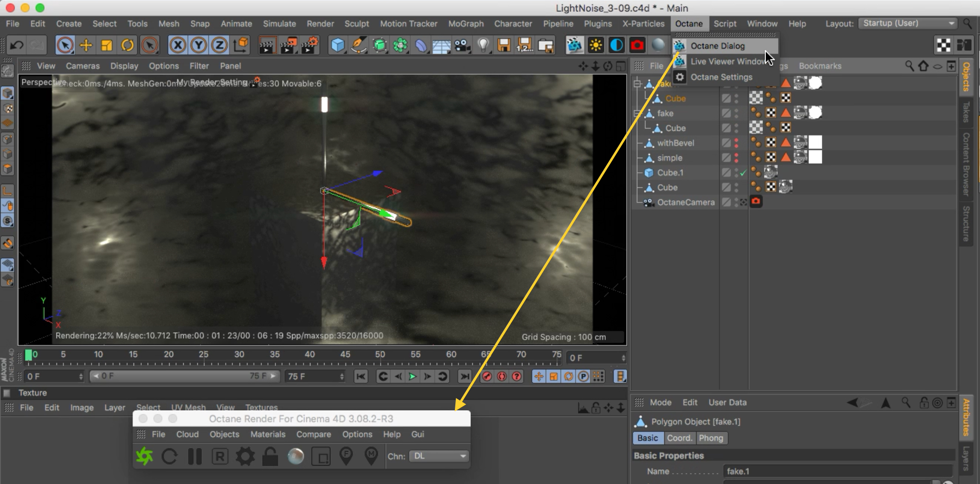Add a Cube primitive from the toolbar

[338, 45]
